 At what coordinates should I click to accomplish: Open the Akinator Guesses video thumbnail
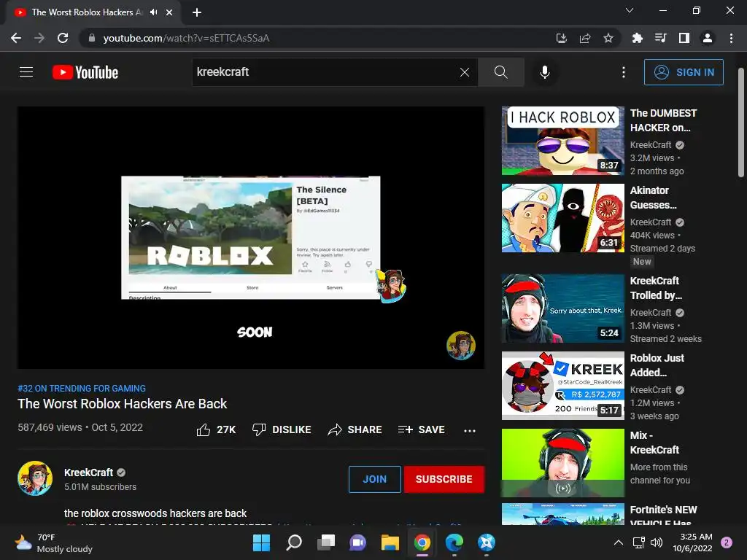(x=562, y=218)
